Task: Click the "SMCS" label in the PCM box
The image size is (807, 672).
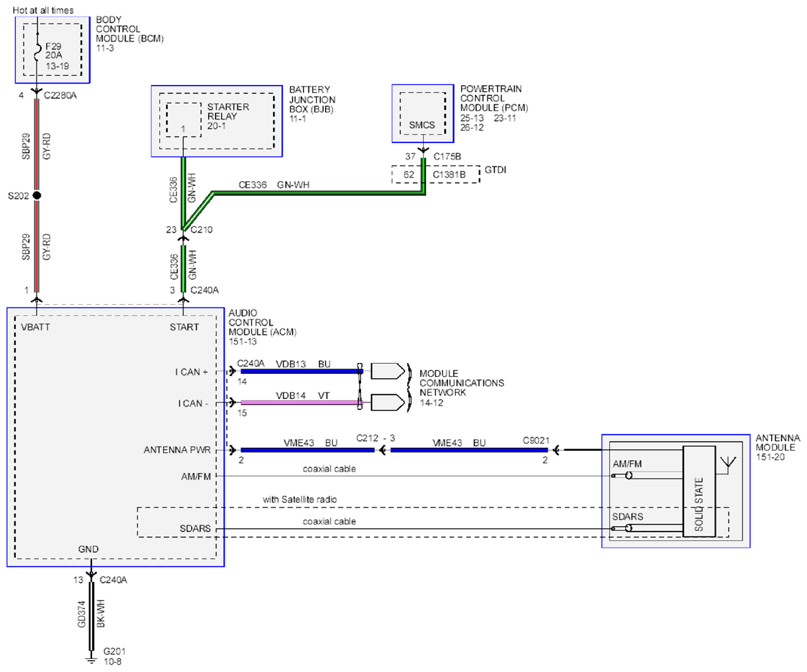Action: tap(422, 125)
